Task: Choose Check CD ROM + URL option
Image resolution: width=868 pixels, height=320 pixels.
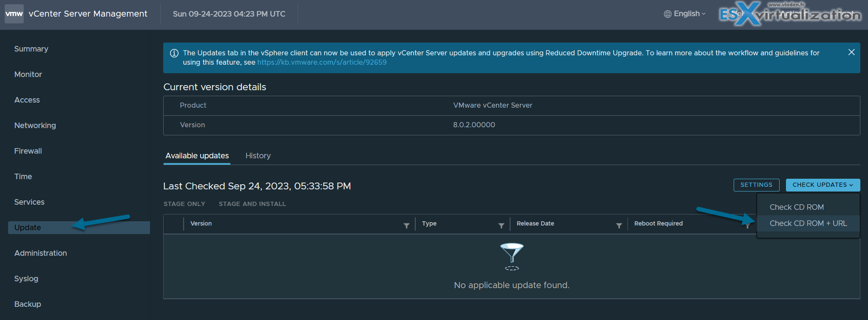Action: click(808, 223)
